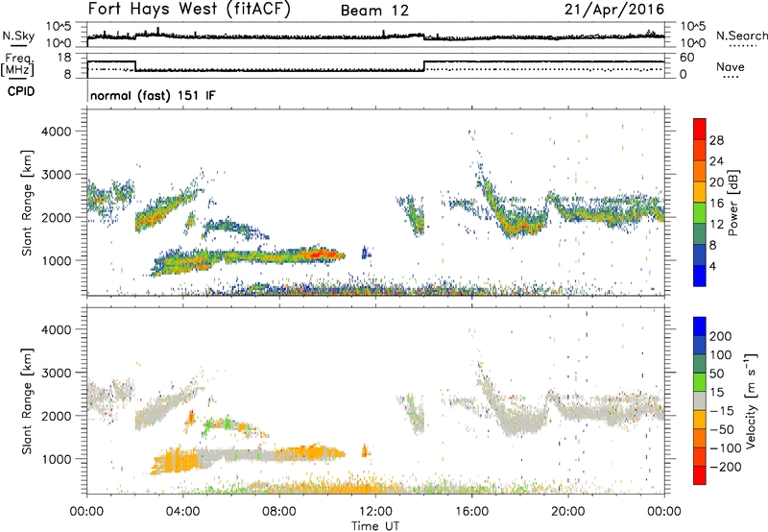
Task: Click the '12:00' time tick label
Action: [375, 512]
